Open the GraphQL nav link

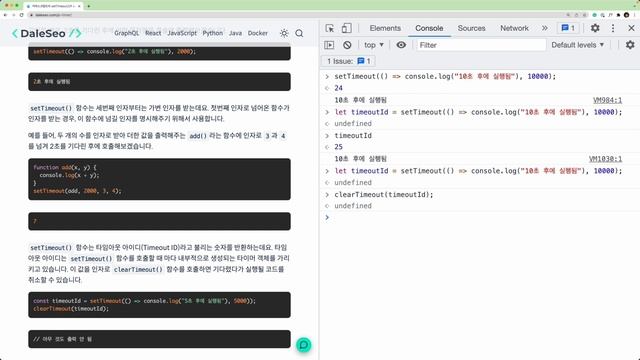pyautogui.click(x=127, y=33)
